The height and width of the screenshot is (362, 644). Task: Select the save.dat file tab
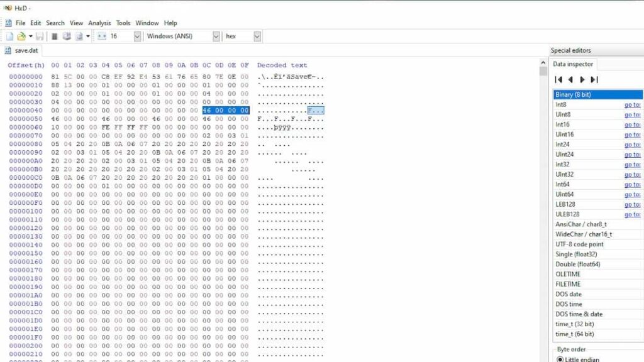click(22, 50)
